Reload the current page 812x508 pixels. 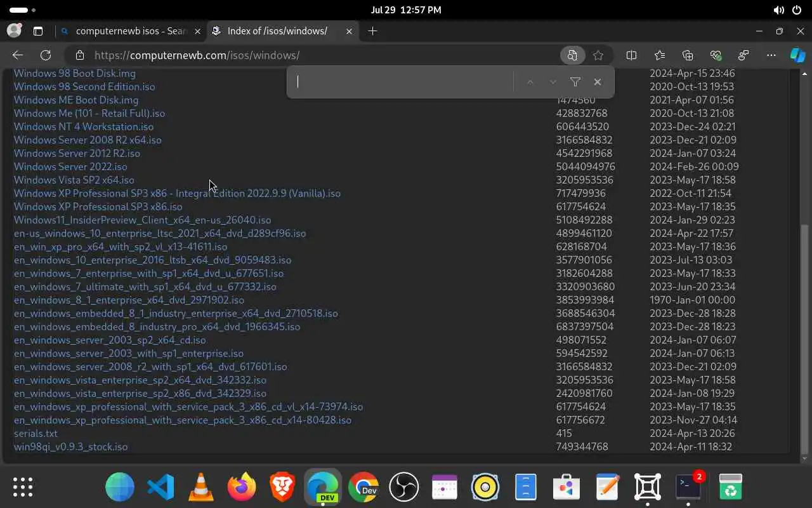tap(46, 55)
